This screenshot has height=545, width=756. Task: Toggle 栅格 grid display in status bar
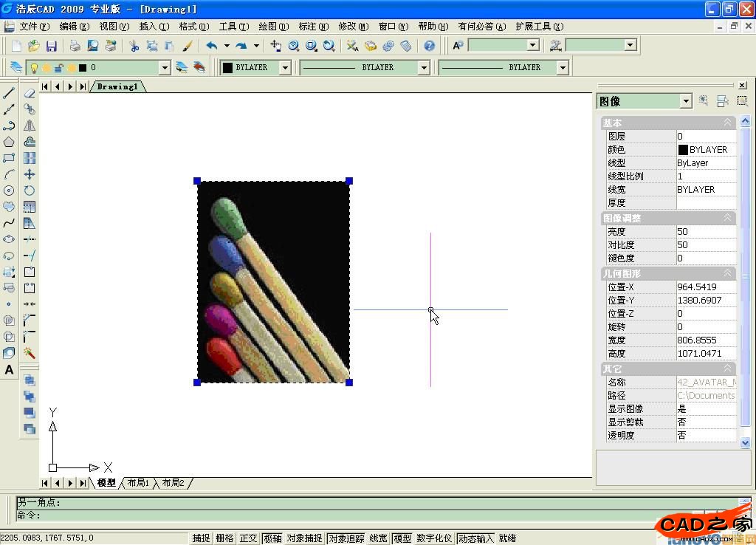[224, 538]
